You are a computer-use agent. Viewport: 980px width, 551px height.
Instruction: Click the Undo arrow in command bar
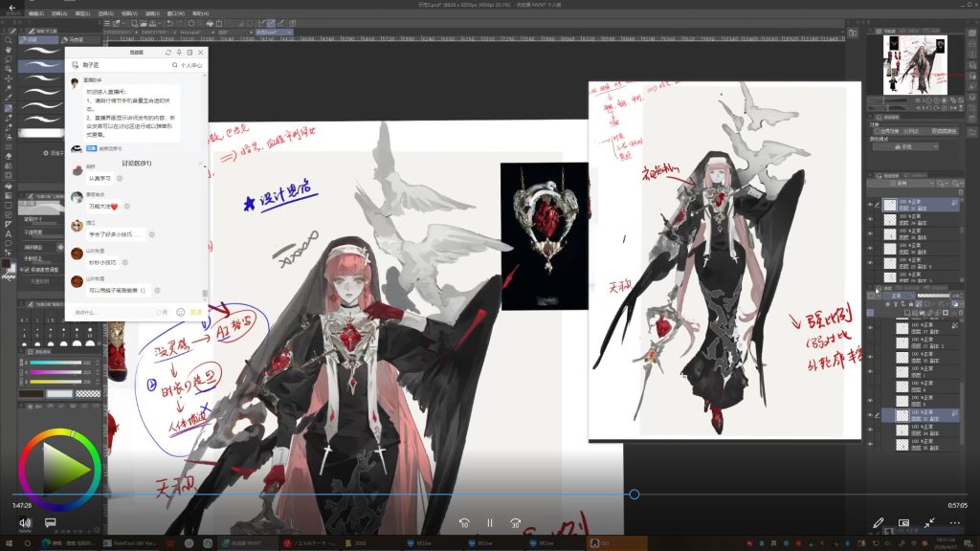[x=169, y=23]
